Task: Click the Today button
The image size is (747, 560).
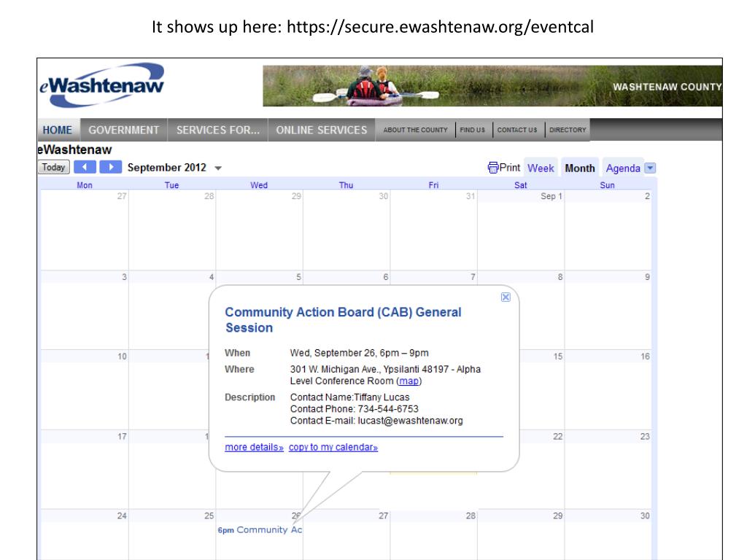Action: pos(53,167)
